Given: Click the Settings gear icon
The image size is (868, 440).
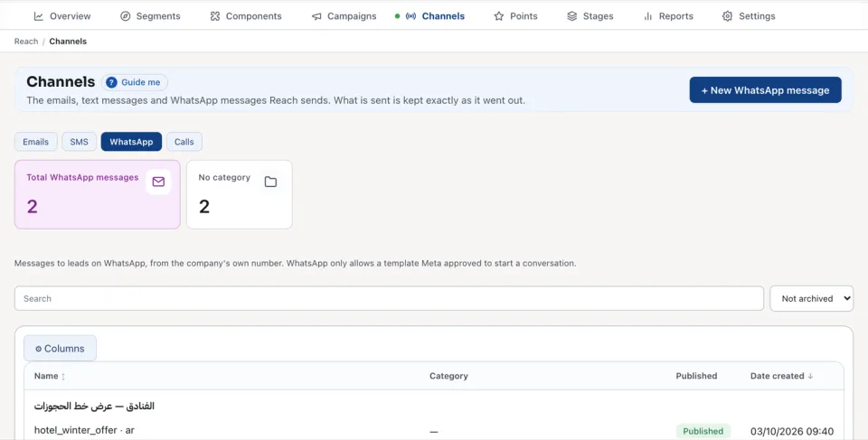Looking at the screenshot, I should point(727,16).
